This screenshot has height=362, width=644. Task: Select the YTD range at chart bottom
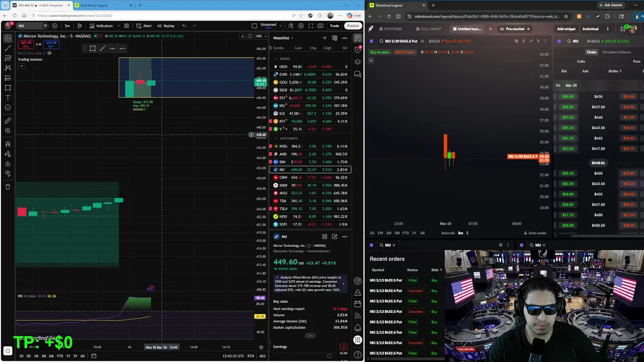pyautogui.click(x=59, y=356)
